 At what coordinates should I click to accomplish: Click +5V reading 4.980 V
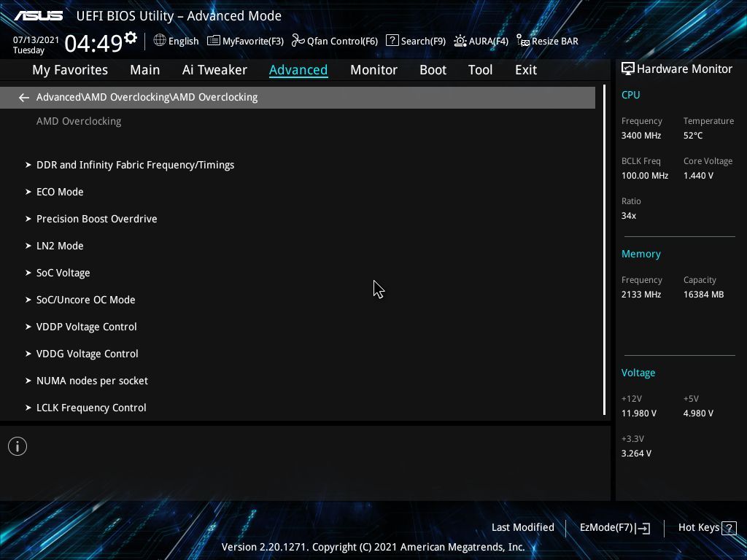click(698, 413)
